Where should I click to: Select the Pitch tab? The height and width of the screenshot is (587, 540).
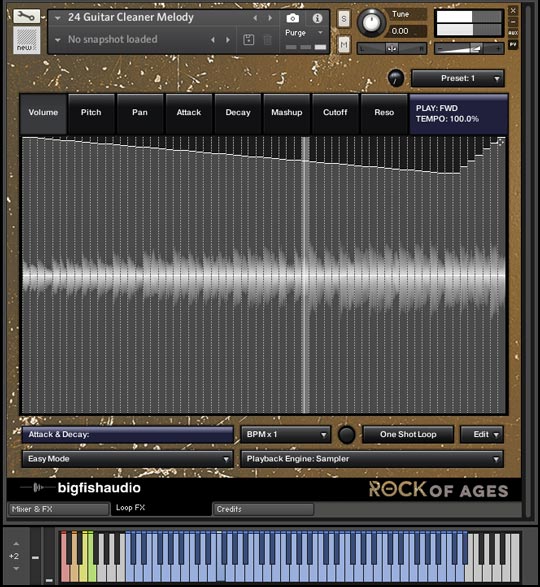click(91, 113)
